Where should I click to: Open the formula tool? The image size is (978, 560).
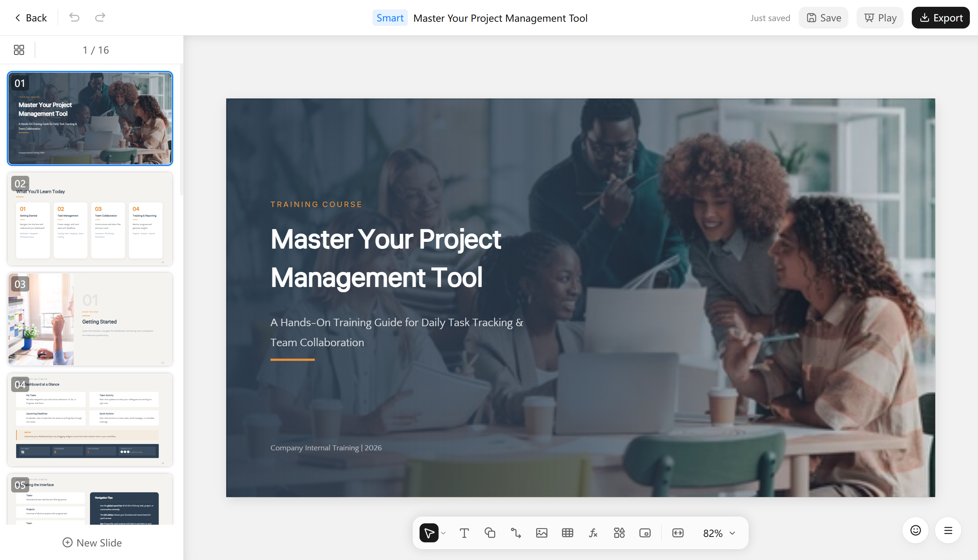(593, 533)
